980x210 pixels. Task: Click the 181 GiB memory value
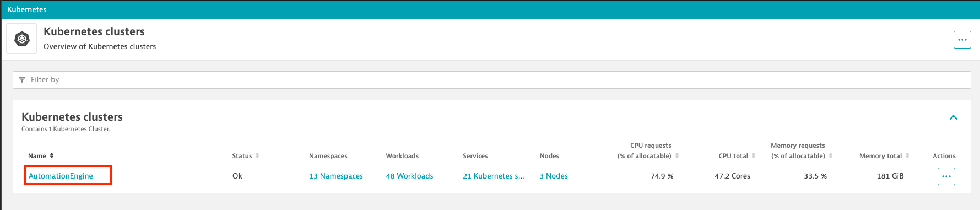pyautogui.click(x=890, y=176)
